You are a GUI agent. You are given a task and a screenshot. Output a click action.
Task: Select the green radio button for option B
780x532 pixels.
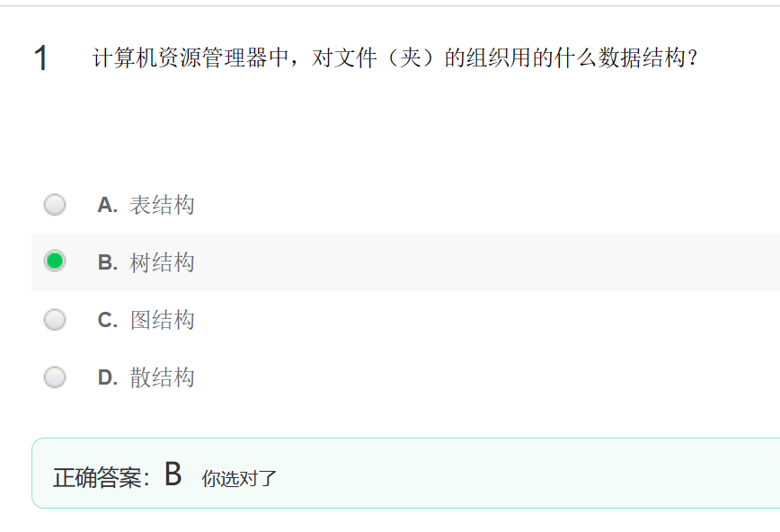(55, 261)
